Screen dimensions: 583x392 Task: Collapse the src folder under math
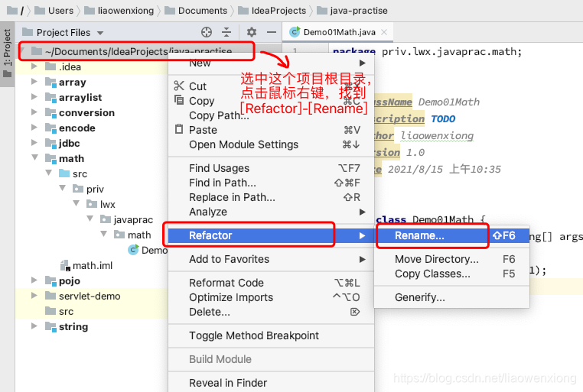pos(48,173)
